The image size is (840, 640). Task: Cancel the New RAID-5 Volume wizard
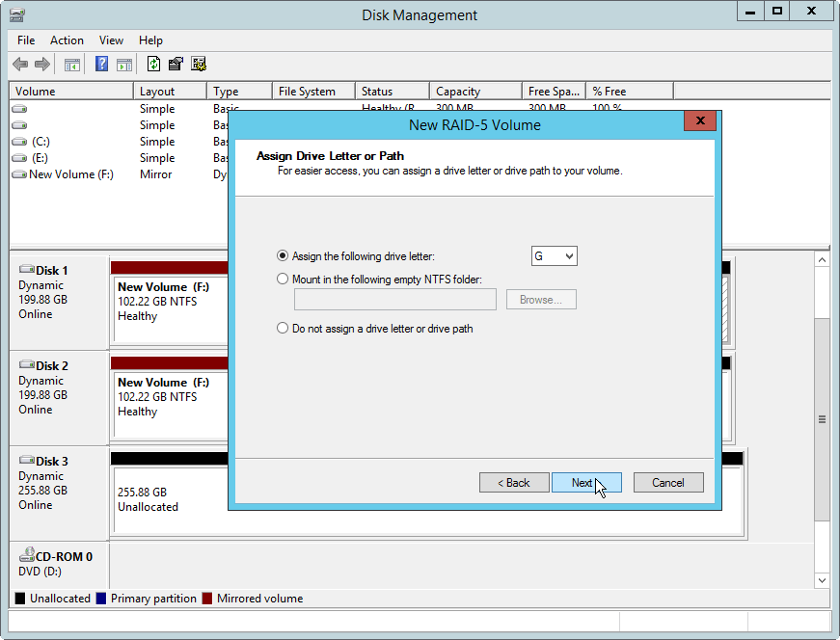668,483
